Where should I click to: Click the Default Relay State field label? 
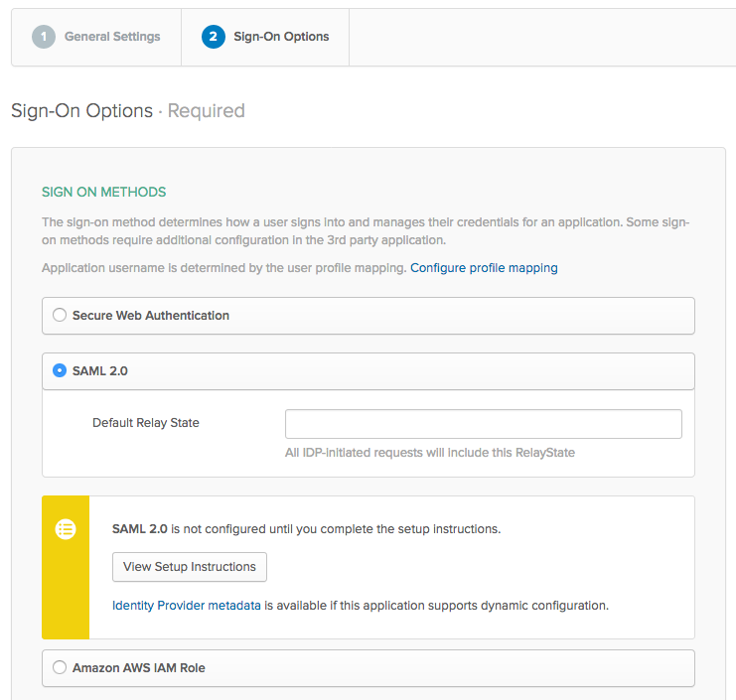click(145, 423)
